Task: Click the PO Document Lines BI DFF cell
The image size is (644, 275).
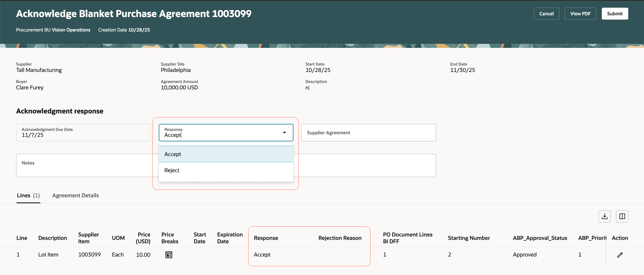Action: (385, 255)
